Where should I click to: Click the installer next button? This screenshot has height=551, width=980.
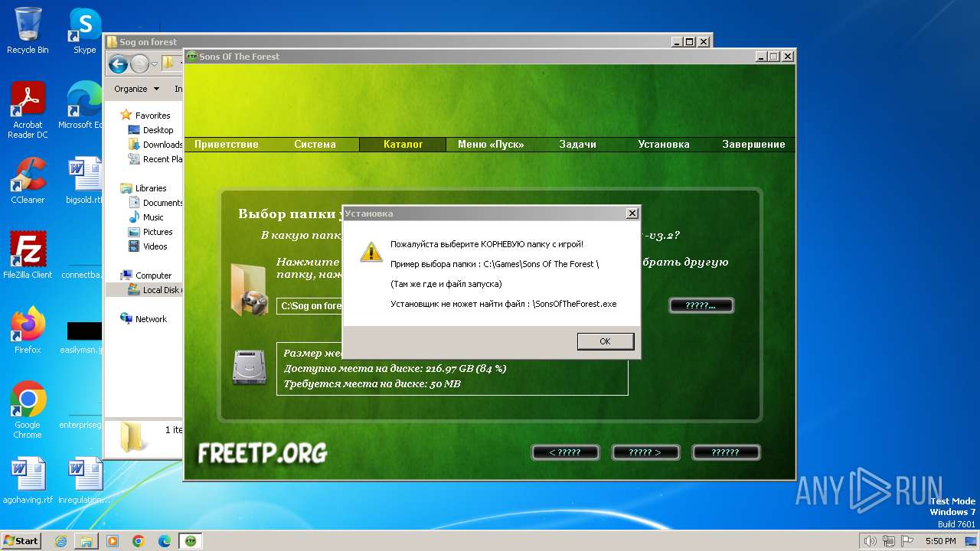[645, 452]
